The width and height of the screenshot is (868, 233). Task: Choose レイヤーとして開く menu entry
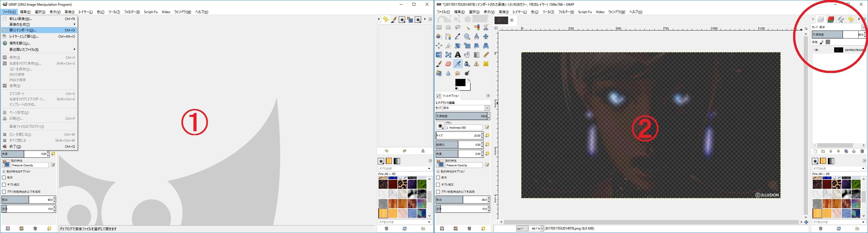tap(39, 37)
